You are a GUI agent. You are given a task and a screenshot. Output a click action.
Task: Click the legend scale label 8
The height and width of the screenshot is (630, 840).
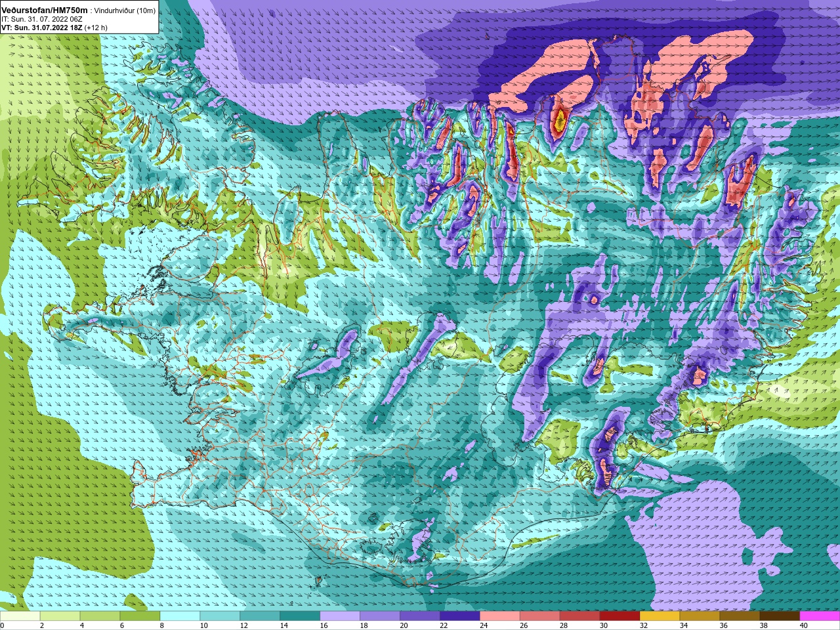click(162, 625)
